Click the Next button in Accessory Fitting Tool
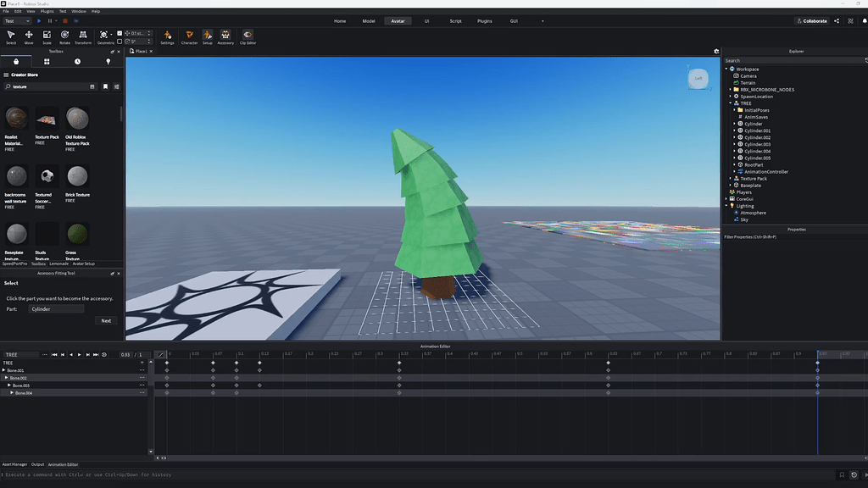This screenshot has width=868, height=488. coord(106,321)
